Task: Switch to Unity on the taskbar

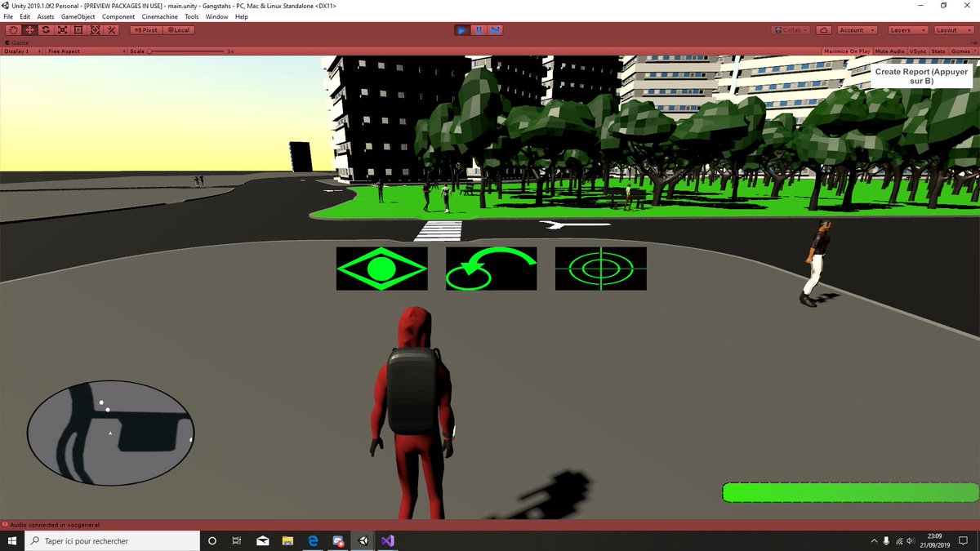Action: (363, 540)
